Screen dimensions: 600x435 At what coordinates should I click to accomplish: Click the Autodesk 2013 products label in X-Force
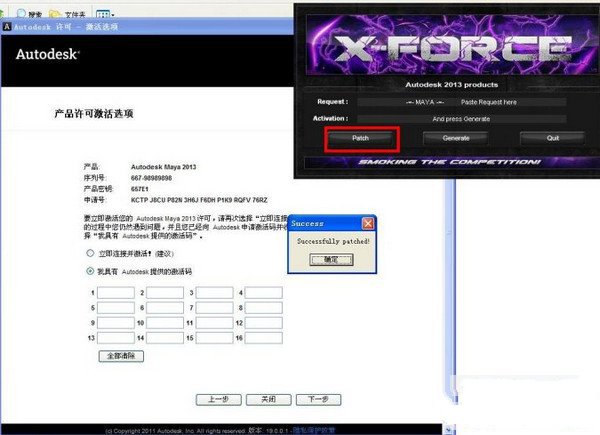click(x=452, y=85)
